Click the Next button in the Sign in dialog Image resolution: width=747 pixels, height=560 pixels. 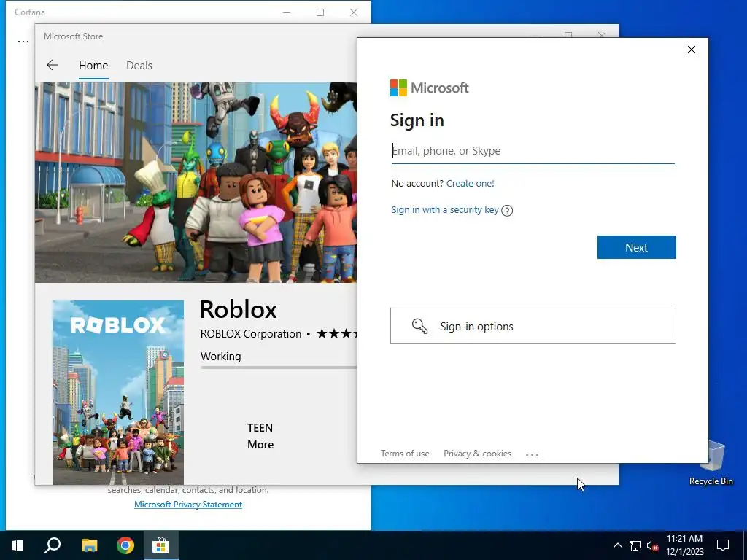(636, 247)
